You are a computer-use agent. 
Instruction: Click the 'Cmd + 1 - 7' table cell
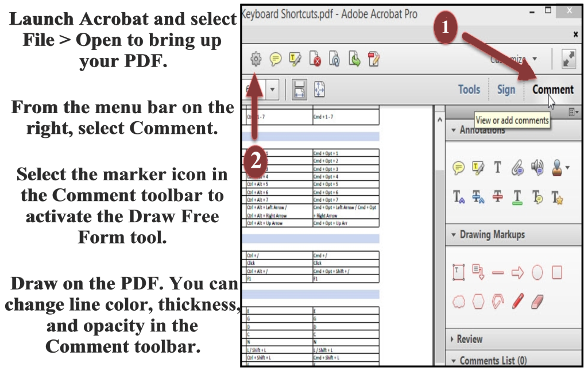pos(346,117)
